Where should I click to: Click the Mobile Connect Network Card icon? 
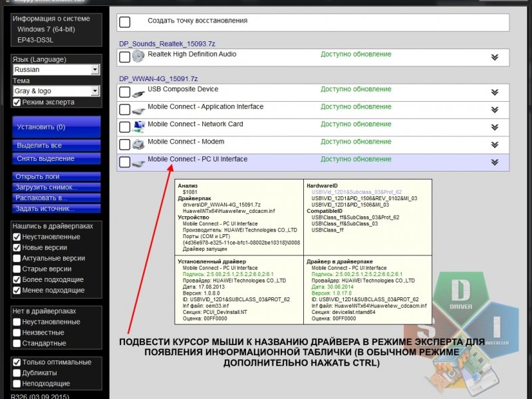[138, 126]
